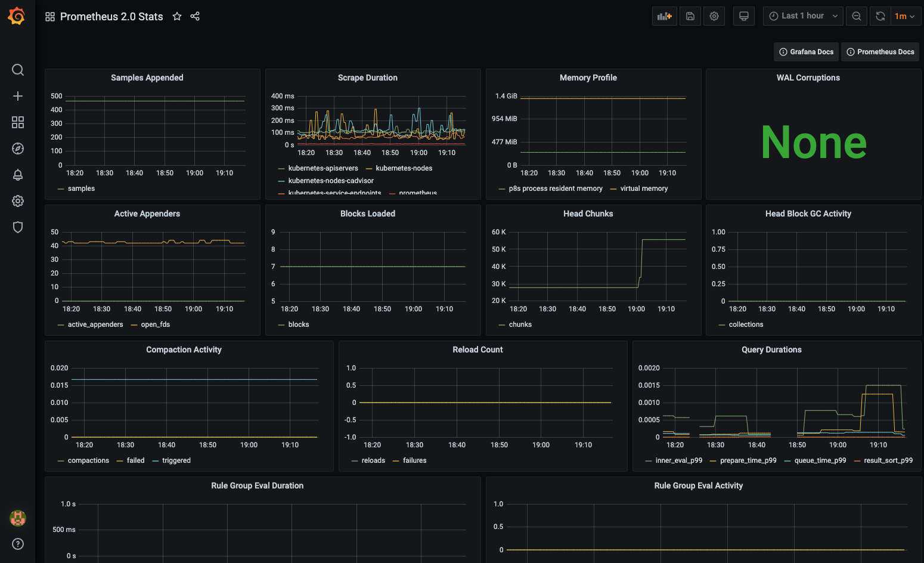Open the Rule Group Eval Activity title menu
924x563 pixels.
tap(699, 485)
